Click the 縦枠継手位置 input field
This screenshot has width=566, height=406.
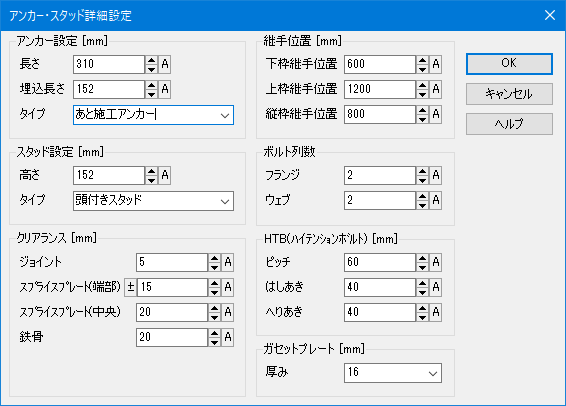point(380,114)
